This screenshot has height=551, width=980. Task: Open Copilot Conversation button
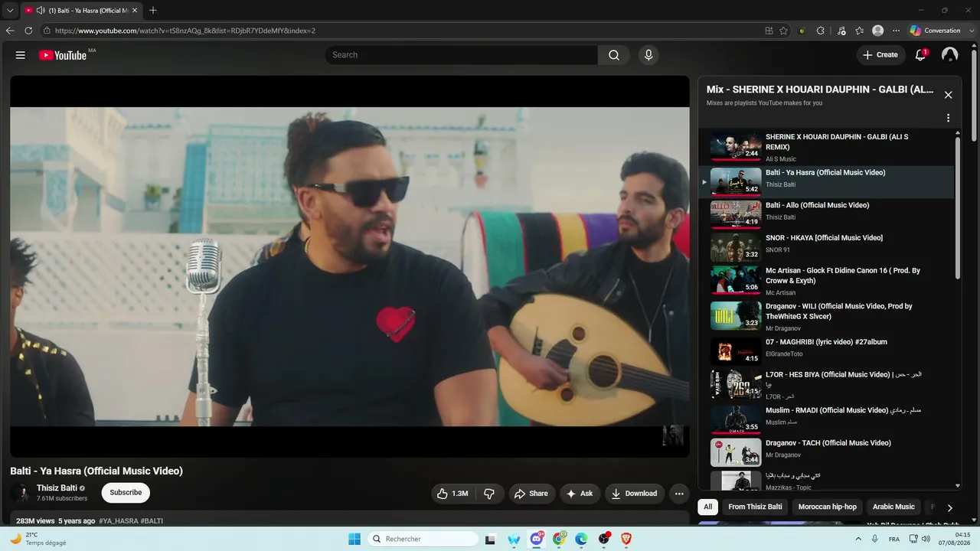point(936,31)
